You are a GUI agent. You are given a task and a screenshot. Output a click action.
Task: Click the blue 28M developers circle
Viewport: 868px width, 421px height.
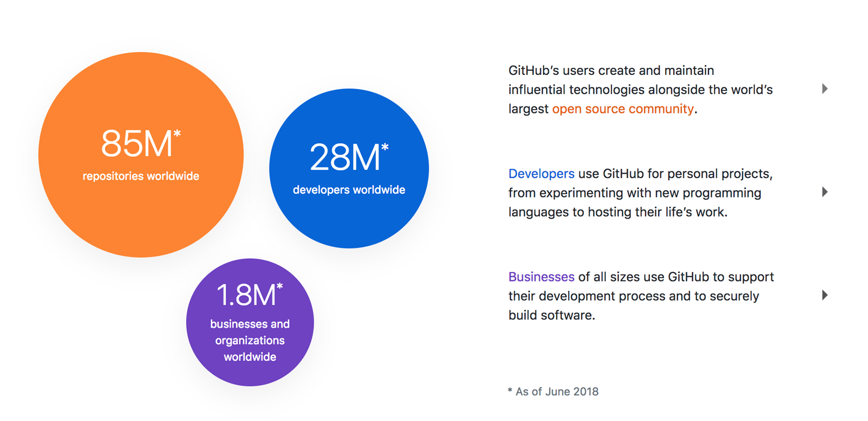click(349, 168)
